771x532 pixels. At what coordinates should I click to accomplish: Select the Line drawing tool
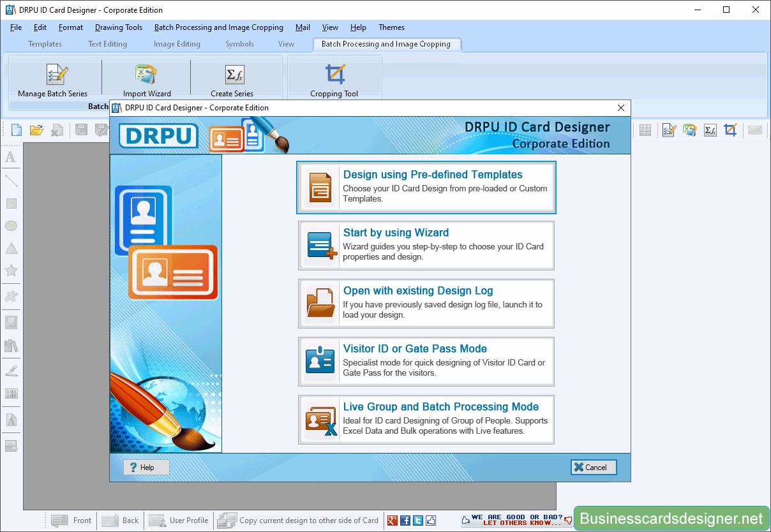(x=11, y=181)
